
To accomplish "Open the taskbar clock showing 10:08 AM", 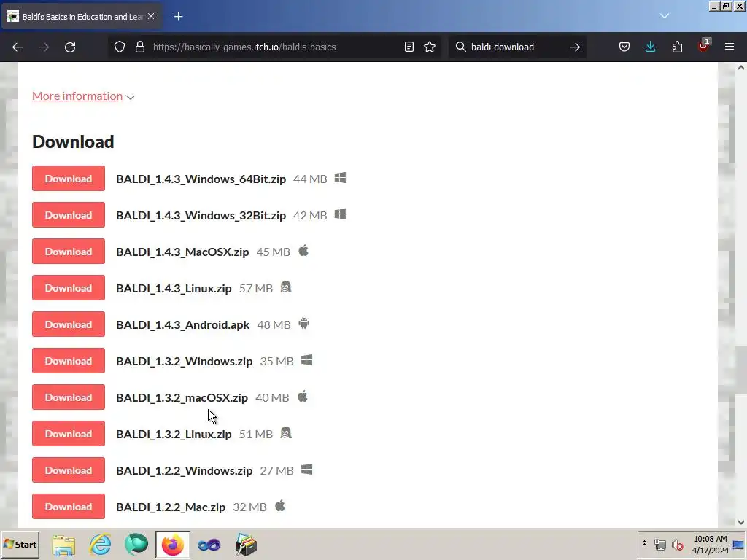I will (x=711, y=545).
